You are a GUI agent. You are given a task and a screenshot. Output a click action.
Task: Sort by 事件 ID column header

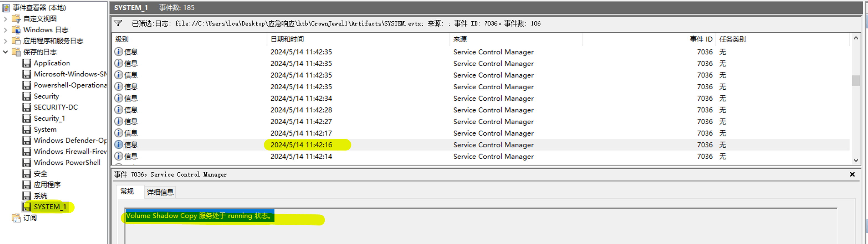pos(649,39)
